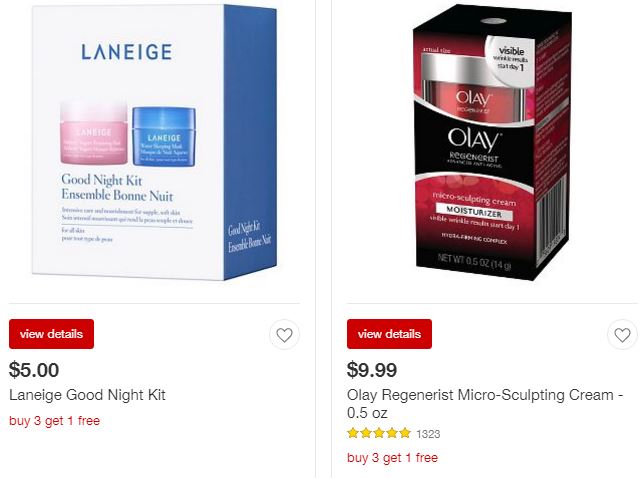Favorite the Olay Regenerist cream heart icon
Viewport: 641px width, 478px height.
pos(622,334)
